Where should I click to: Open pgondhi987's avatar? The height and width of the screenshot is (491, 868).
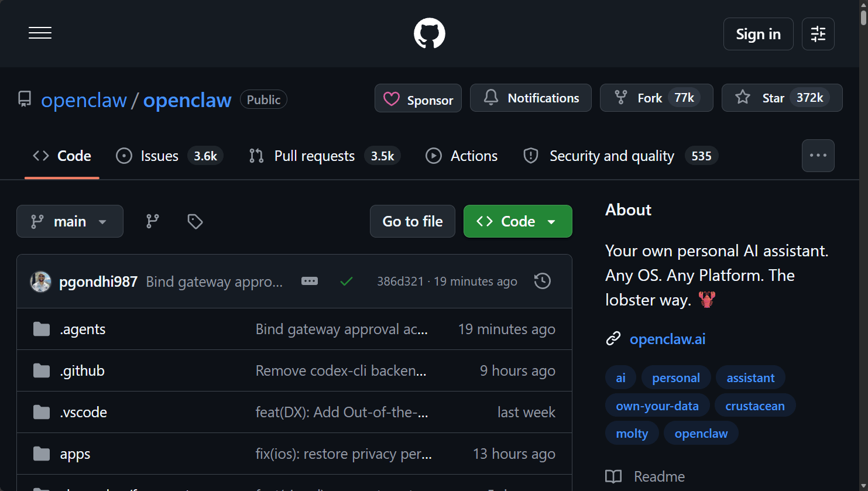pyautogui.click(x=40, y=281)
